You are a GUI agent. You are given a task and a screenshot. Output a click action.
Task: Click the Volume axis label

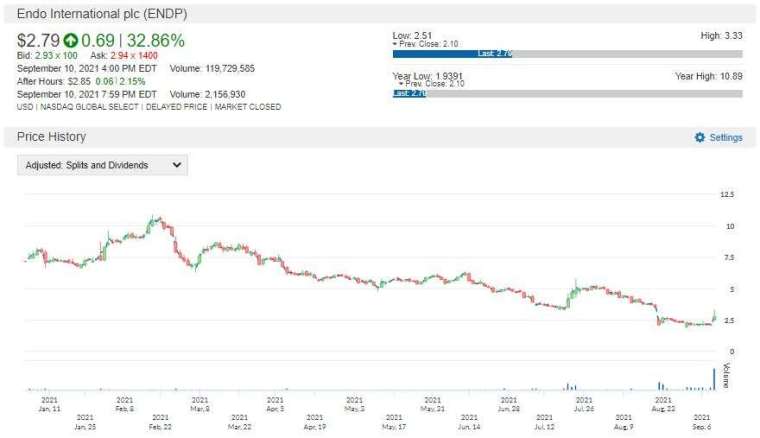[x=726, y=375]
